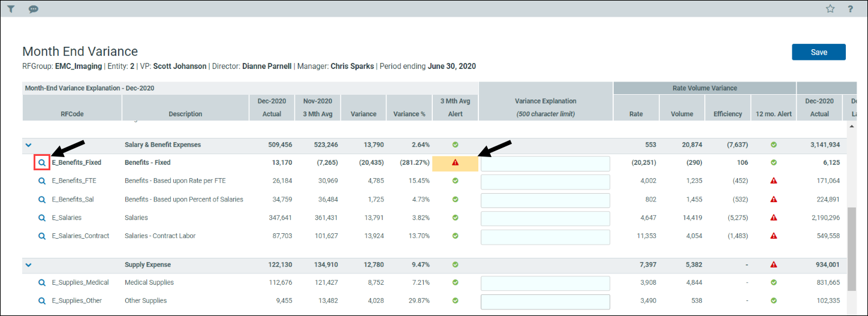Click Medical Supplies description text
The height and width of the screenshot is (316, 868).
pos(149,282)
